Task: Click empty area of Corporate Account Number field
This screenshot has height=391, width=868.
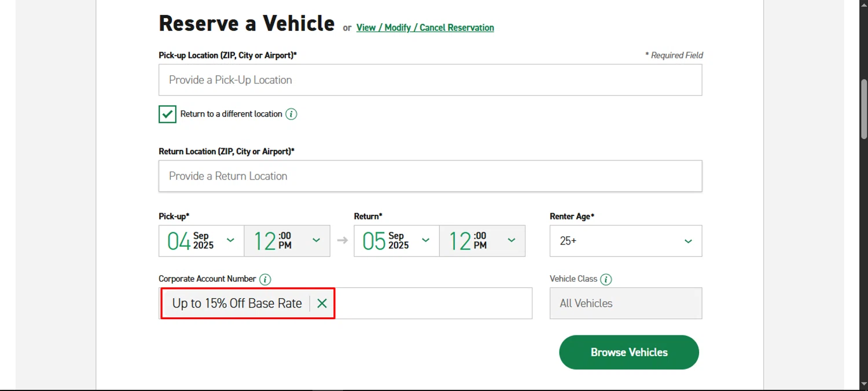Action: tap(433, 303)
